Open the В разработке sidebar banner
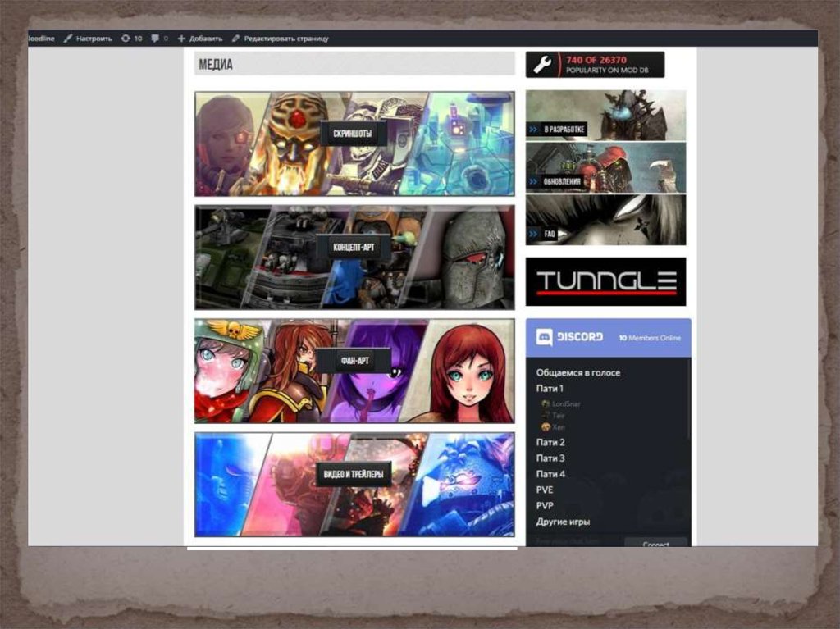 (605, 115)
